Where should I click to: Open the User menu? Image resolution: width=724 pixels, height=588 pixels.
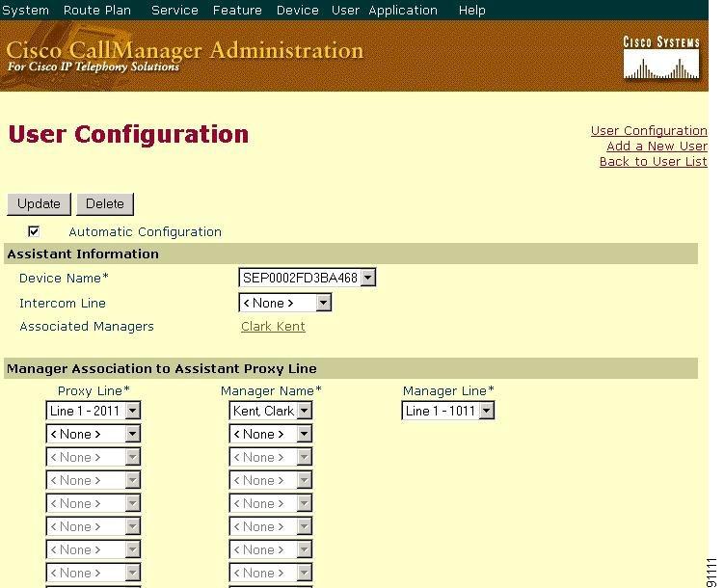pyautogui.click(x=345, y=11)
